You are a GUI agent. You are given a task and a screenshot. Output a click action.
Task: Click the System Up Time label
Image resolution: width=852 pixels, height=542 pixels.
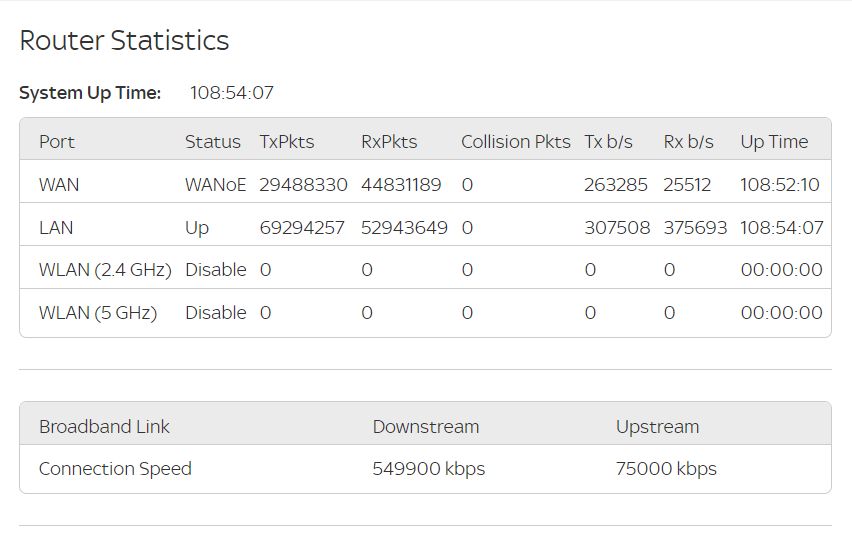pos(90,93)
